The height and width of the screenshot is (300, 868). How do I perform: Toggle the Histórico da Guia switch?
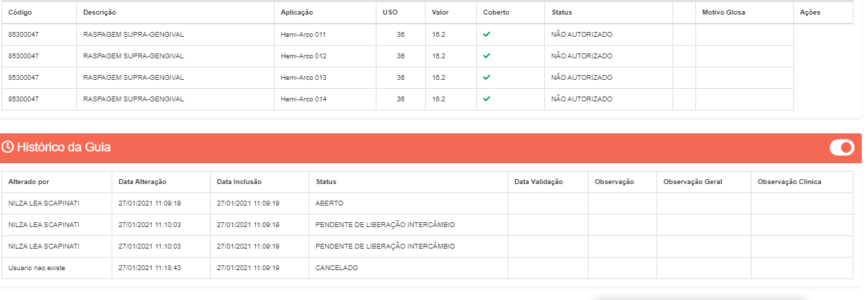point(842,147)
